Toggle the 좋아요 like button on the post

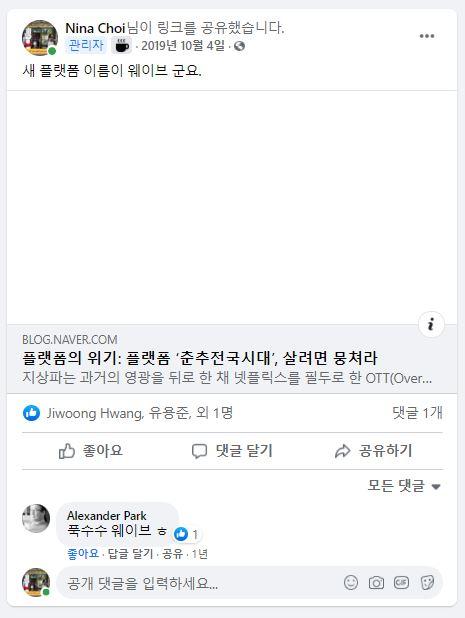(x=91, y=451)
